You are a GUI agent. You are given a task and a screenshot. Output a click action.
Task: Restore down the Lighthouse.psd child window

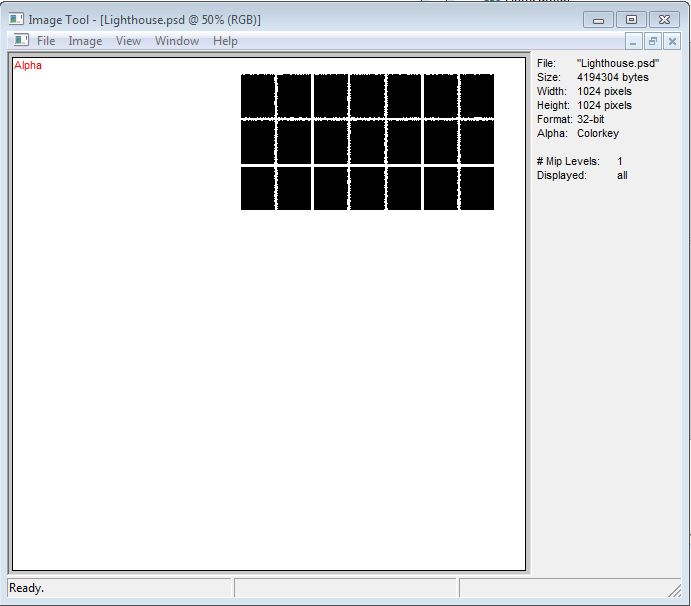pyautogui.click(x=653, y=42)
